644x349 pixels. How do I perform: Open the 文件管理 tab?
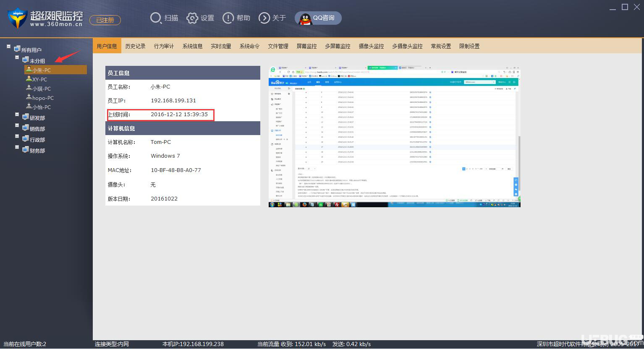(x=278, y=46)
